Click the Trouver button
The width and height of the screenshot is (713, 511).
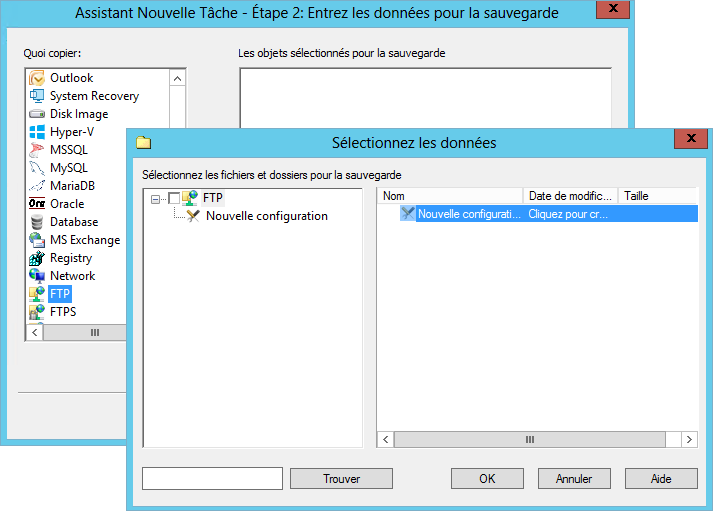(341, 479)
